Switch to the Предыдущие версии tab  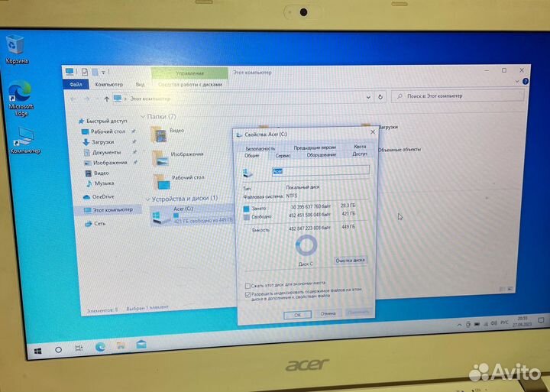click(315, 147)
